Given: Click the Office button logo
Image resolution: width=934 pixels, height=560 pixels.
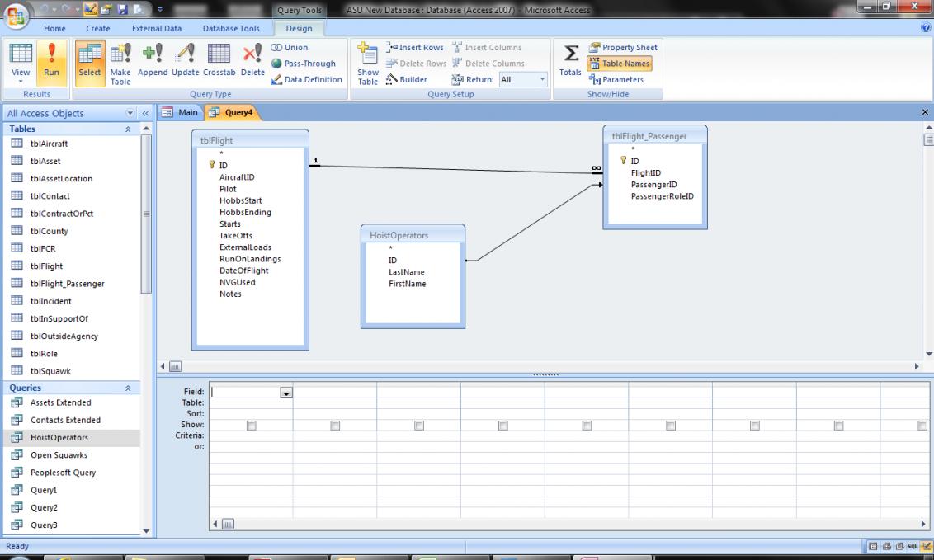Looking at the screenshot, I should click(16, 15).
